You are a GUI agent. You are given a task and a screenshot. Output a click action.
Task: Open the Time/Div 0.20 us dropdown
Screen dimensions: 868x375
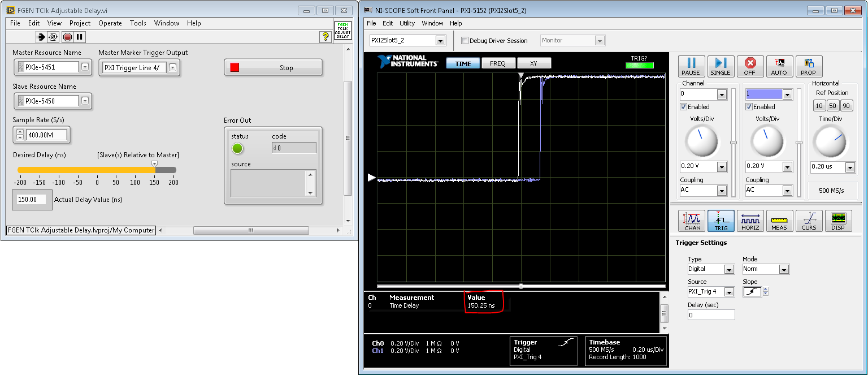pyautogui.click(x=850, y=167)
